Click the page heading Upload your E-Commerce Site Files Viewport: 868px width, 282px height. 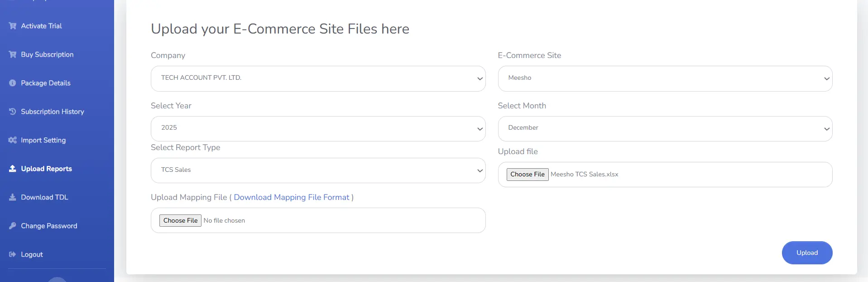[x=280, y=29]
